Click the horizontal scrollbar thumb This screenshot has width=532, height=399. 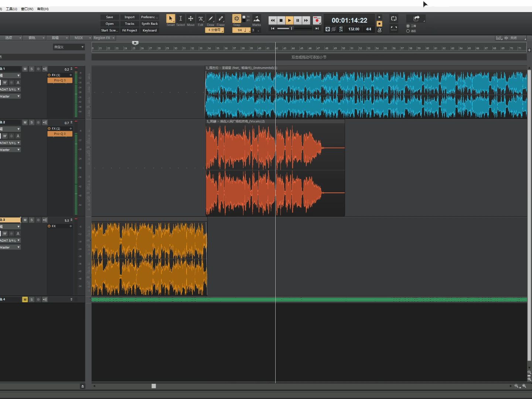154,386
